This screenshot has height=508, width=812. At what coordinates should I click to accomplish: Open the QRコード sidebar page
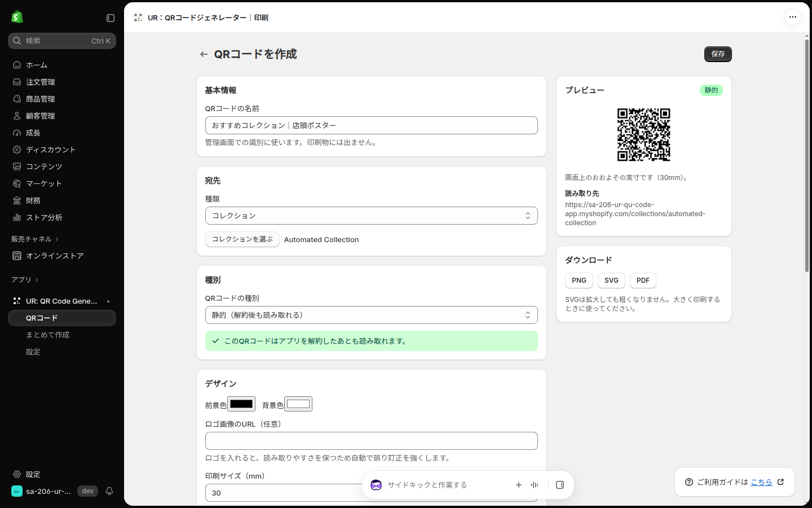click(x=62, y=318)
